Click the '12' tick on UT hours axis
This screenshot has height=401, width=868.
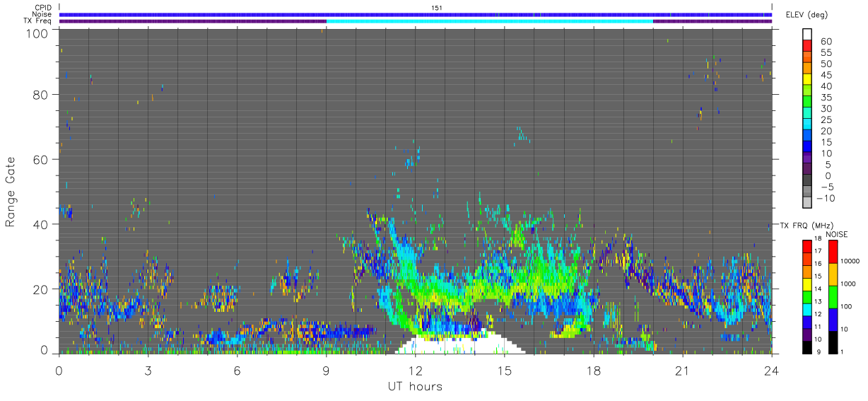[415, 370]
